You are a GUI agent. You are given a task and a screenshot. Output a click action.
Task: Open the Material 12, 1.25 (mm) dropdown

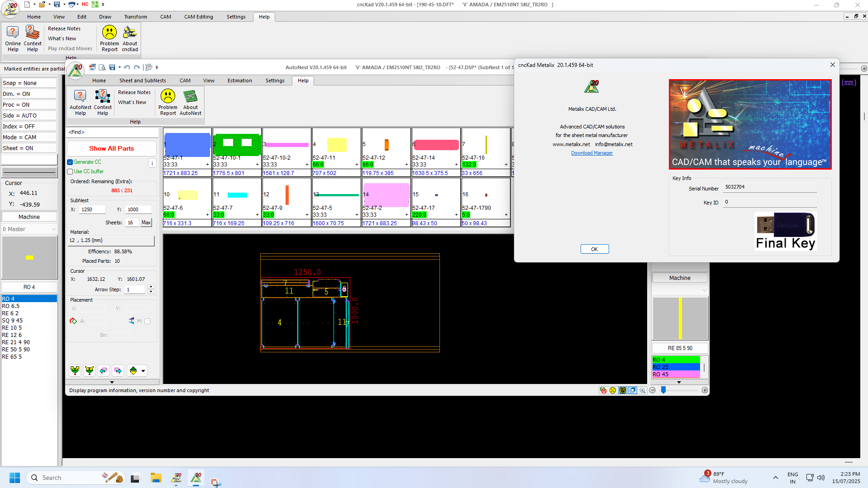click(x=111, y=241)
